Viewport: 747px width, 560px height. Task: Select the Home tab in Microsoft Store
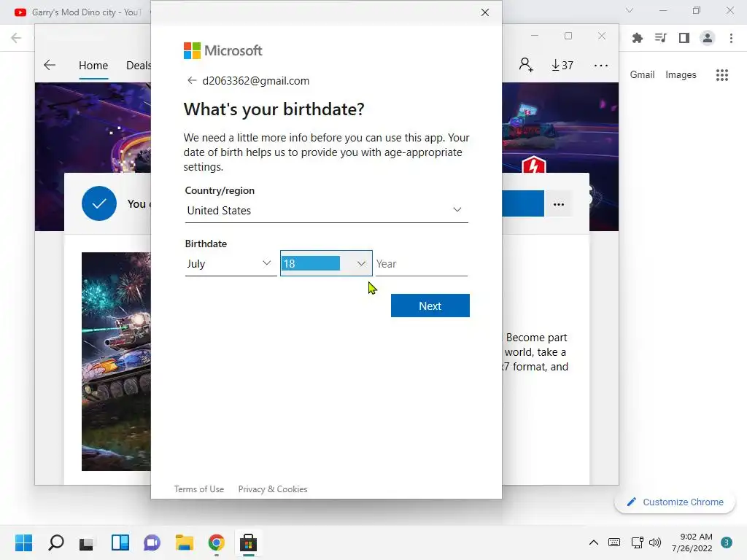[x=93, y=65]
